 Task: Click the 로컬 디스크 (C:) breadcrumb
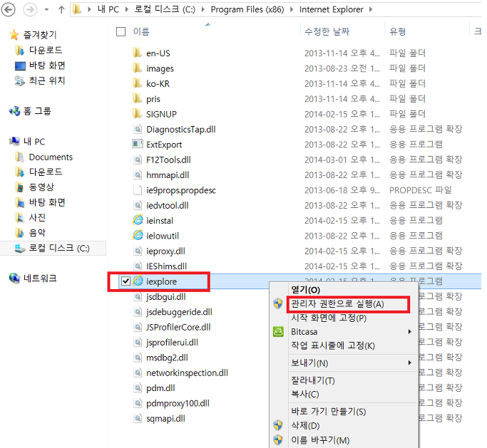[x=165, y=10]
